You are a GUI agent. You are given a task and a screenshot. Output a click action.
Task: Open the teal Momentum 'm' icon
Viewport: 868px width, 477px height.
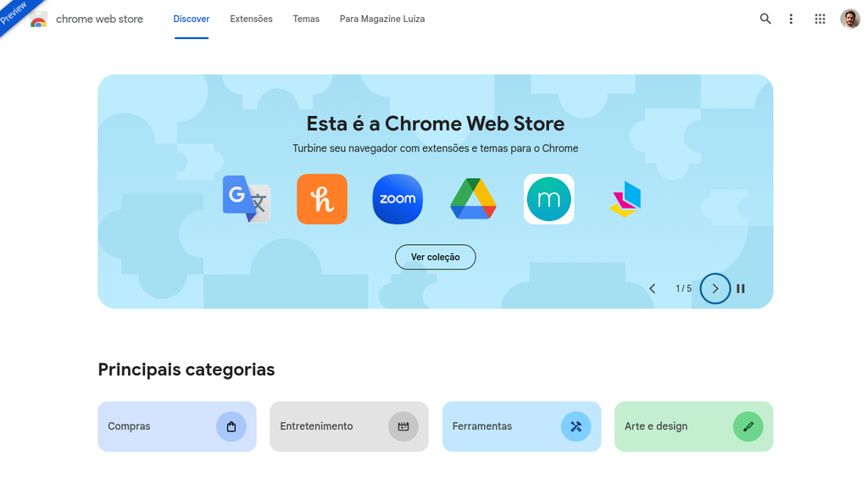(548, 199)
